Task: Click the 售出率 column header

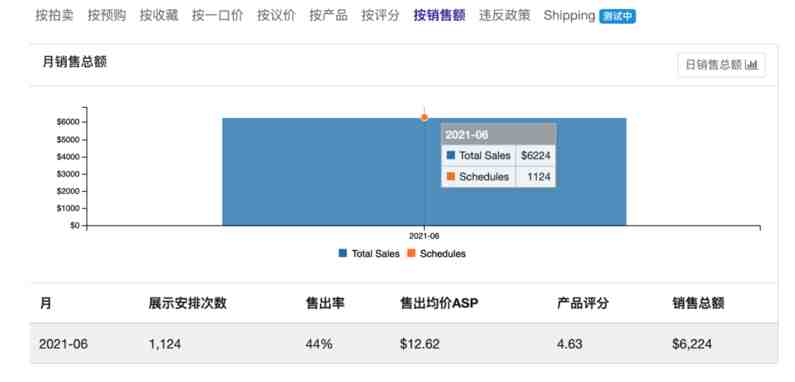Action: 325,303
